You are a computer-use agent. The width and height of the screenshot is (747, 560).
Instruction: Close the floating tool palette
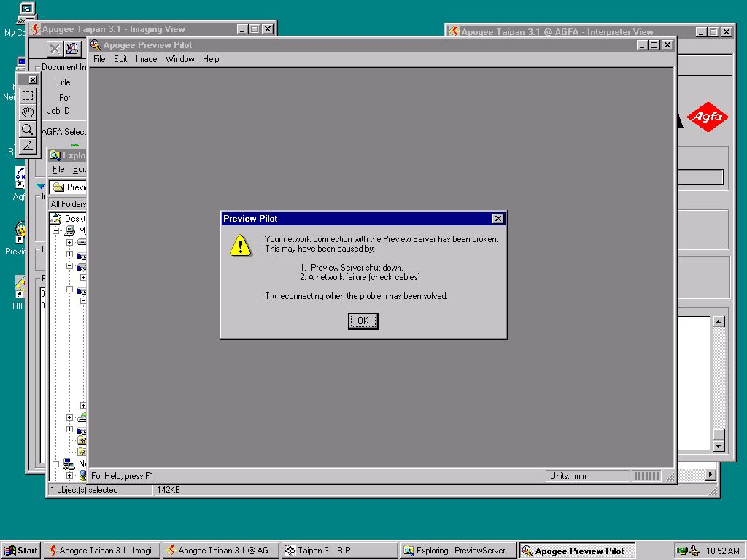(32, 79)
